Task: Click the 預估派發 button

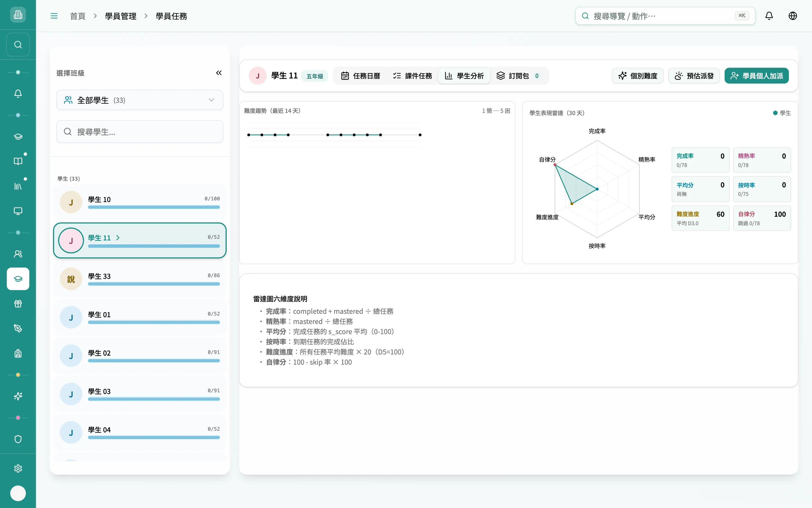Action: 694,76
